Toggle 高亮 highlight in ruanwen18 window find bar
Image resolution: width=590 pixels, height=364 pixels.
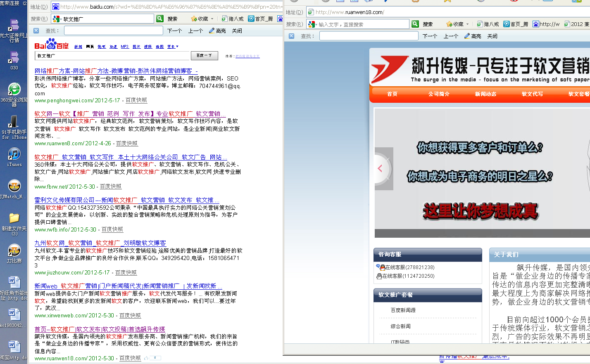coord(473,36)
